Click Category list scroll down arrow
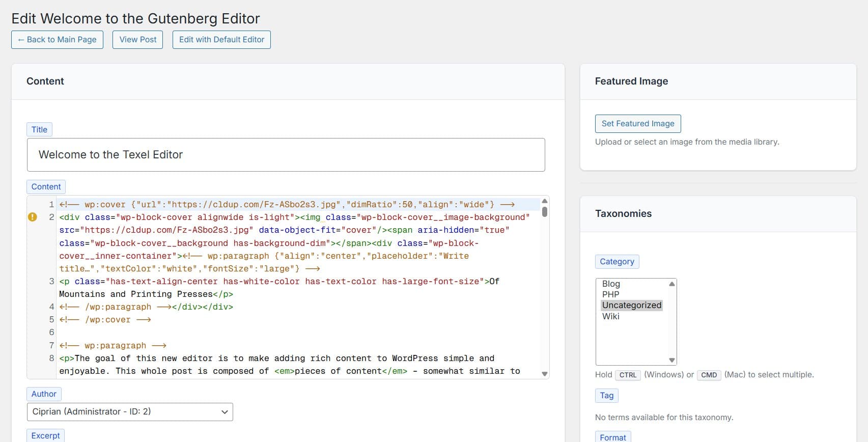 click(671, 360)
